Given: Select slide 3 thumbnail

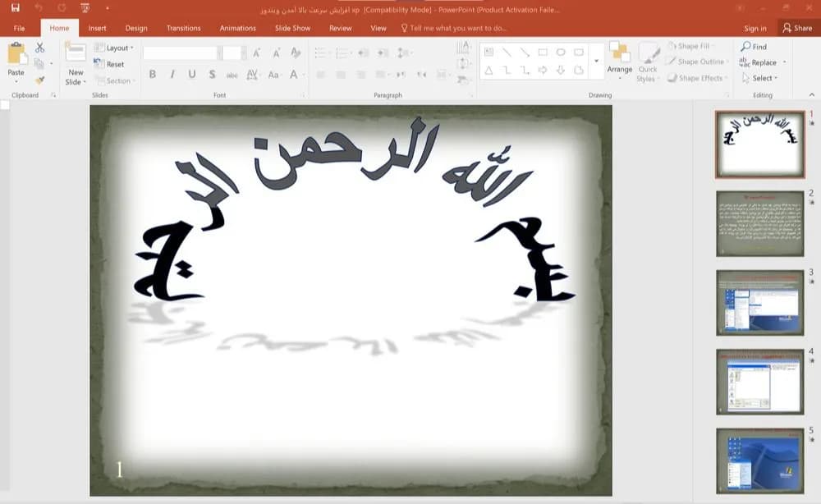Looking at the screenshot, I should (x=759, y=303).
